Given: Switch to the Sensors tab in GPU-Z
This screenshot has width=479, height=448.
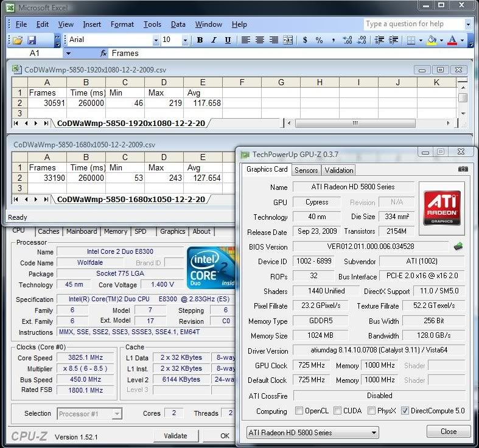Looking at the screenshot, I should coord(306,170).
